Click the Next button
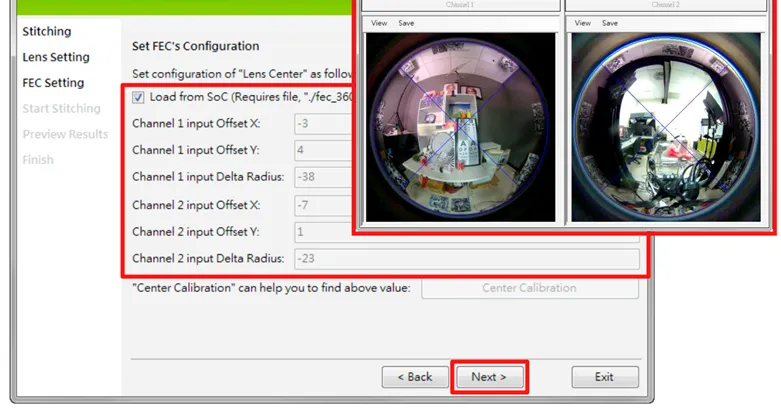Viewport: 781px width, 411px height. click(489, 377)
